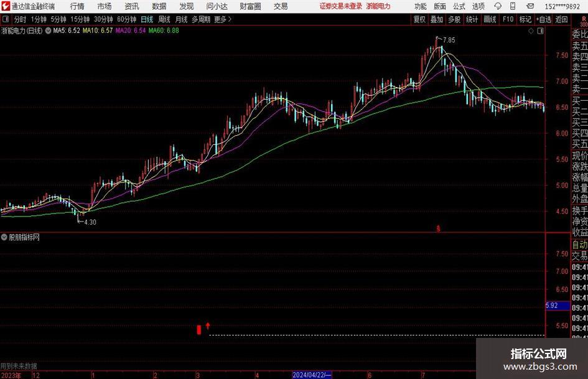Switch to 周线 weekly period
The width and height of the screenshot is (588, 379).
click(x=164, y=19)
